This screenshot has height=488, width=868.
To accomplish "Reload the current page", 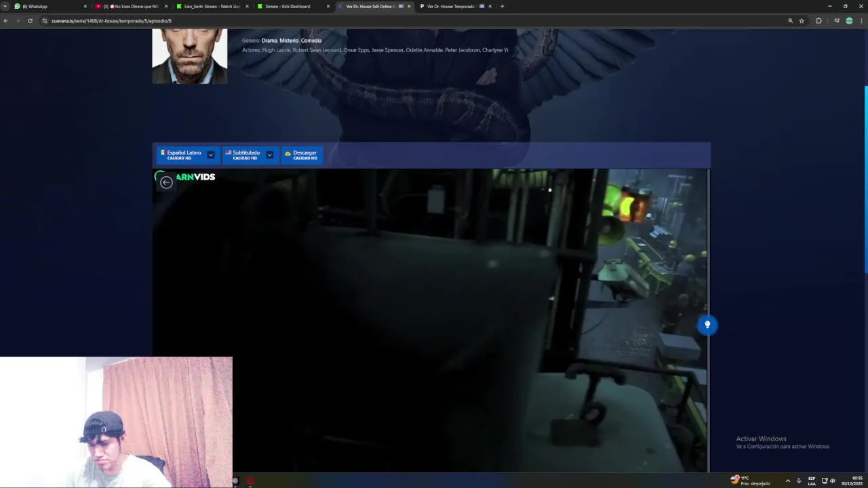I will click(30, 21).
